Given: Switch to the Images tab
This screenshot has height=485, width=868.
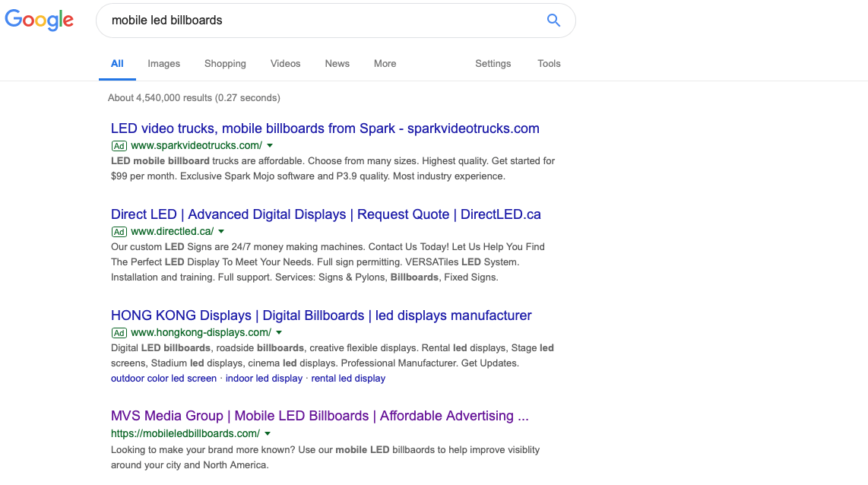Looking at the screenshot, I should coord(164,64).
